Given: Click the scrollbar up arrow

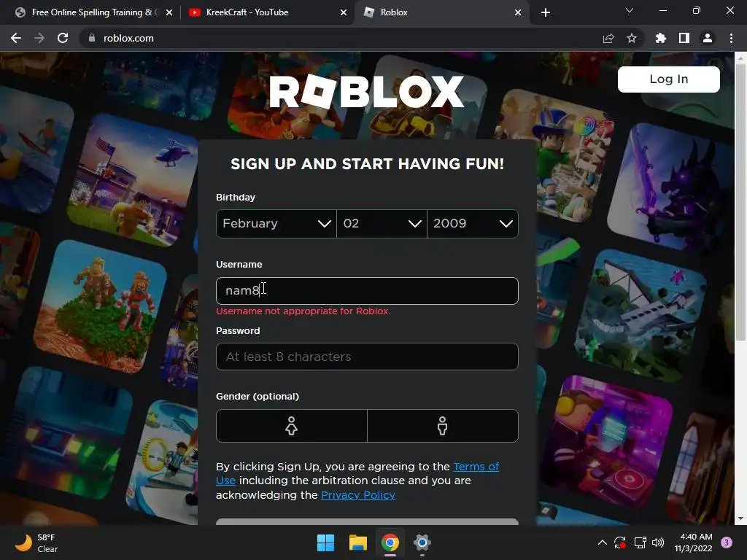Looking at the screenshot, I should pyautogui.click(x=740, y=57).
